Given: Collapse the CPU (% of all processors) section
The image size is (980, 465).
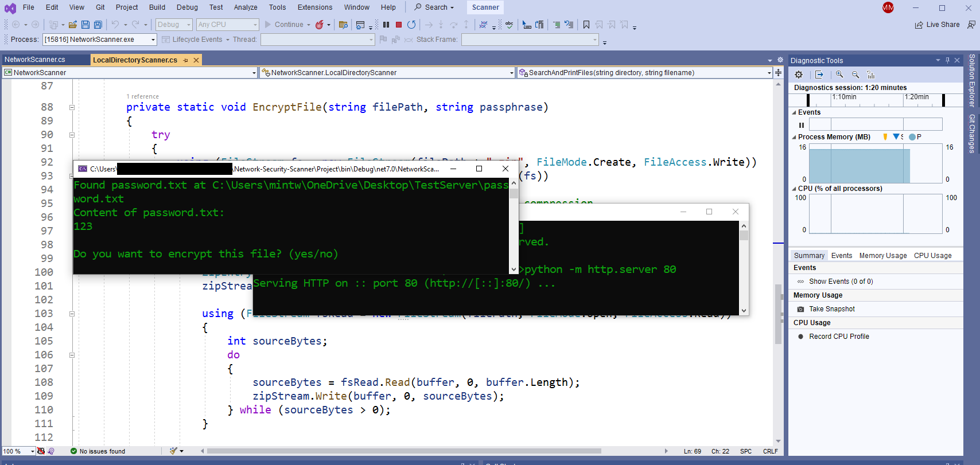Looking at the screenshot, I should [x=794, y=189].
